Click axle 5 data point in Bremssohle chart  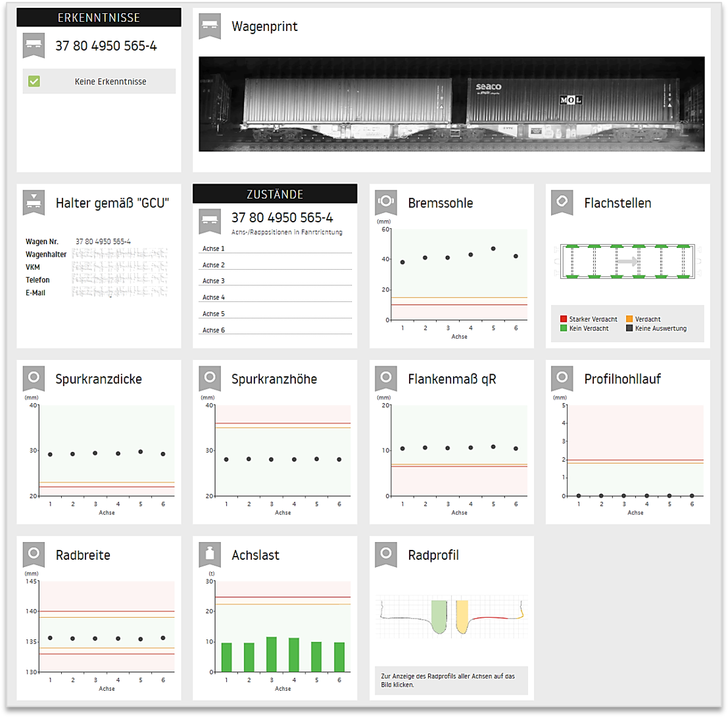[493, 249]
